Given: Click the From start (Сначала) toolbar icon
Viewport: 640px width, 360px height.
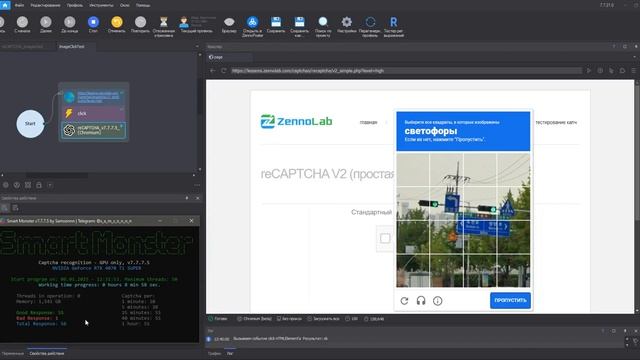Looking at the screenshot, I should click(x=22, y=22).
